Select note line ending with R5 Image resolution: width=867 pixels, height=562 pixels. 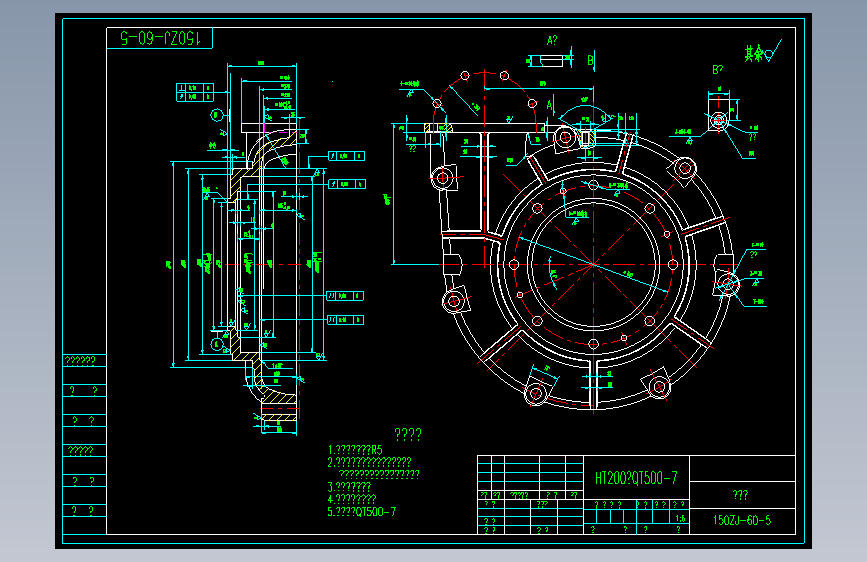point(354,449)
